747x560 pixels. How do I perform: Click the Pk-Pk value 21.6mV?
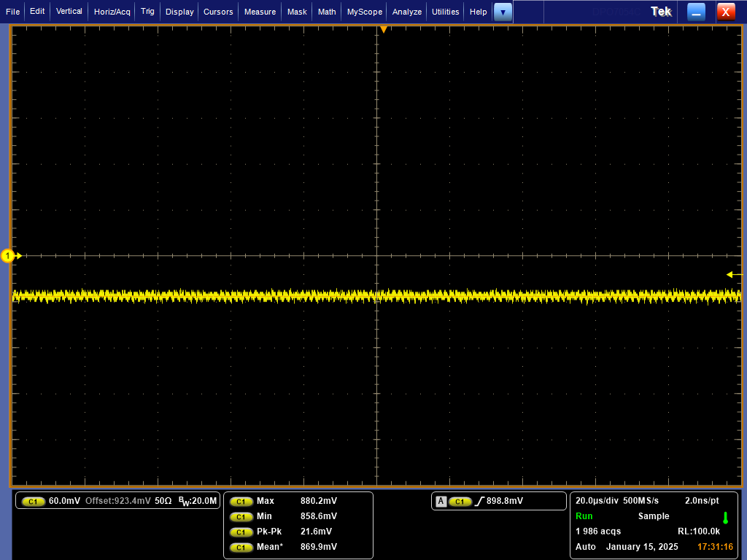[317, 532]
